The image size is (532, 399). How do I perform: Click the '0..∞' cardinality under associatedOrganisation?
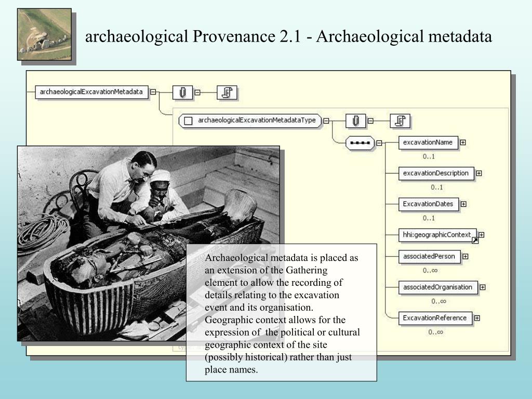click(438, 301)
